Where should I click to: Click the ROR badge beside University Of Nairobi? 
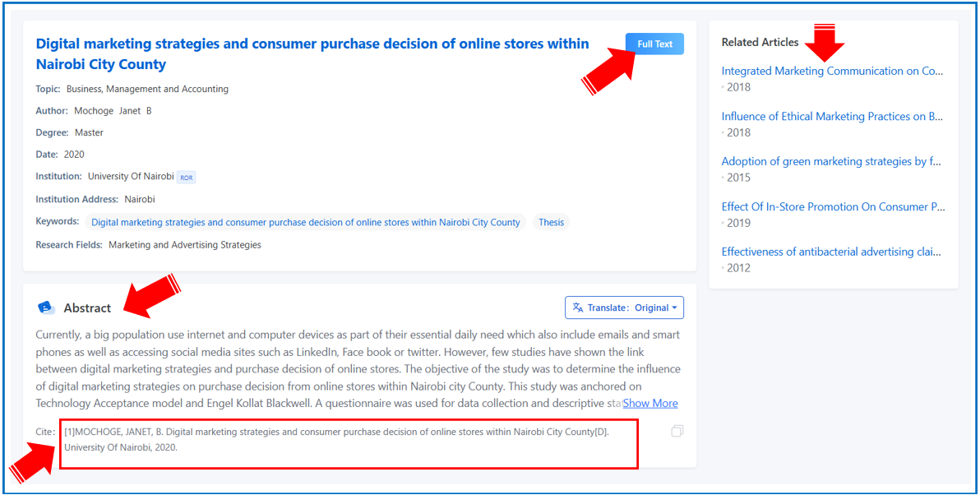click(187, 177)
